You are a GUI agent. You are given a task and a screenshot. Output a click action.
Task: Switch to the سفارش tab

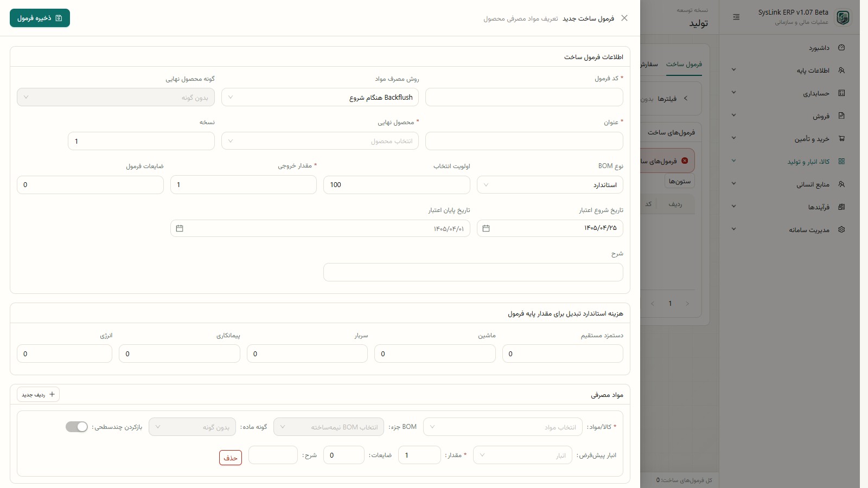pos(649,64)
